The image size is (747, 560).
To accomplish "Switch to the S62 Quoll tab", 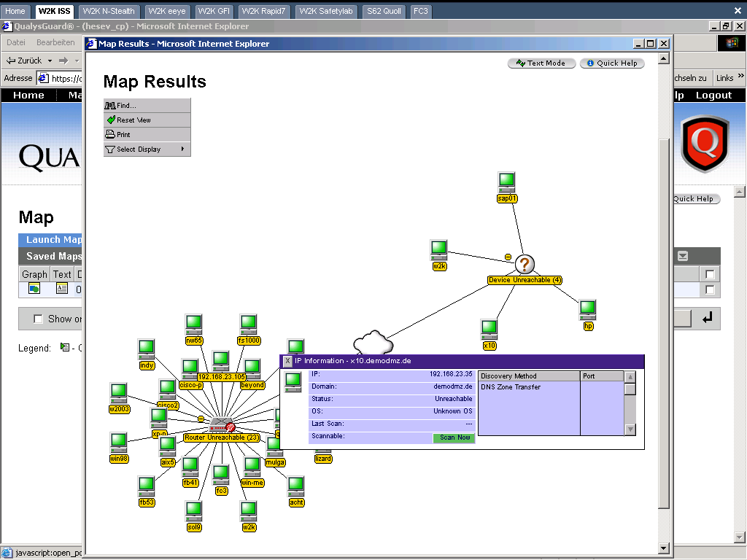I will [x=384, y=11].
